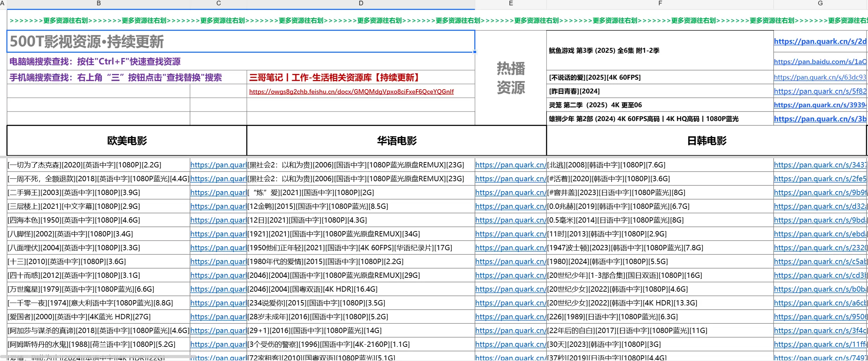Click the link beside [#窗井盖][2023]
868x361 pixels.
pyautogui.click(x=820, y=193)
